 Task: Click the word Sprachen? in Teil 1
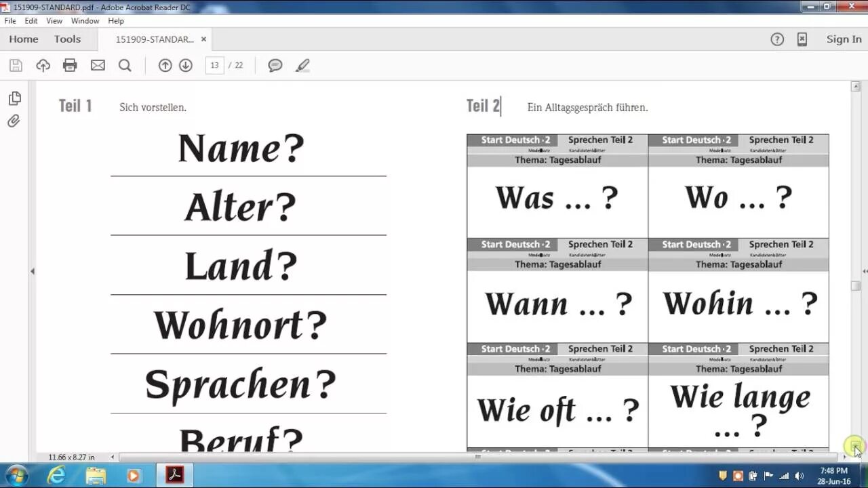tap(241, 384)
